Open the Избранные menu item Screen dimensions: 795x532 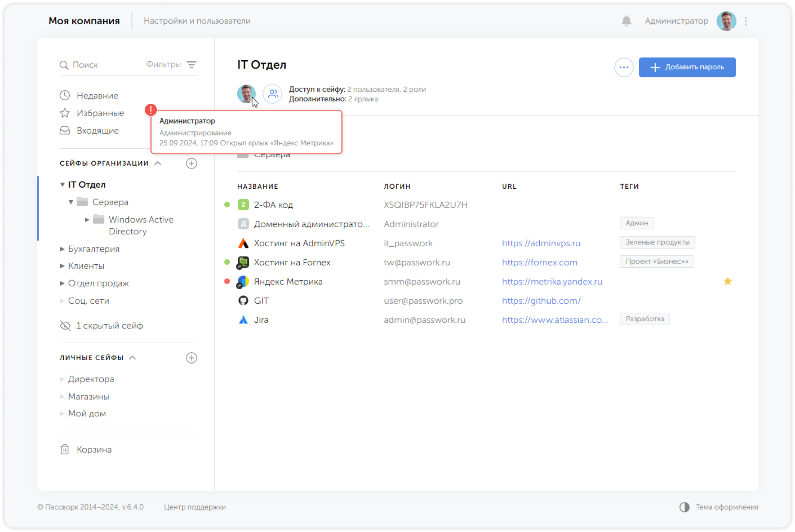click(x=100, y=113)
